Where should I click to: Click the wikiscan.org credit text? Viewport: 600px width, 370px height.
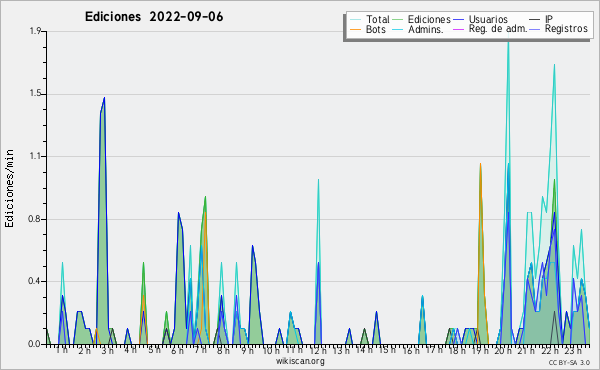point(300,361)
